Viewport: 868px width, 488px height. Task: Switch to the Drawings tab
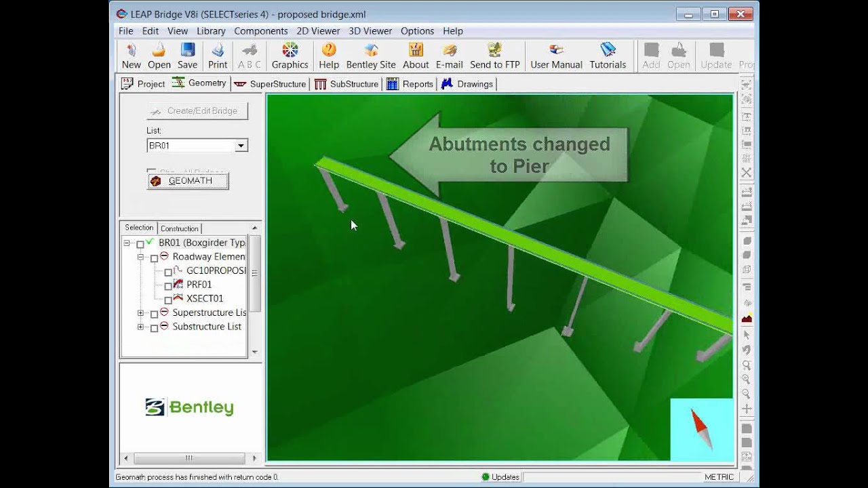click(x=467, y=84)
